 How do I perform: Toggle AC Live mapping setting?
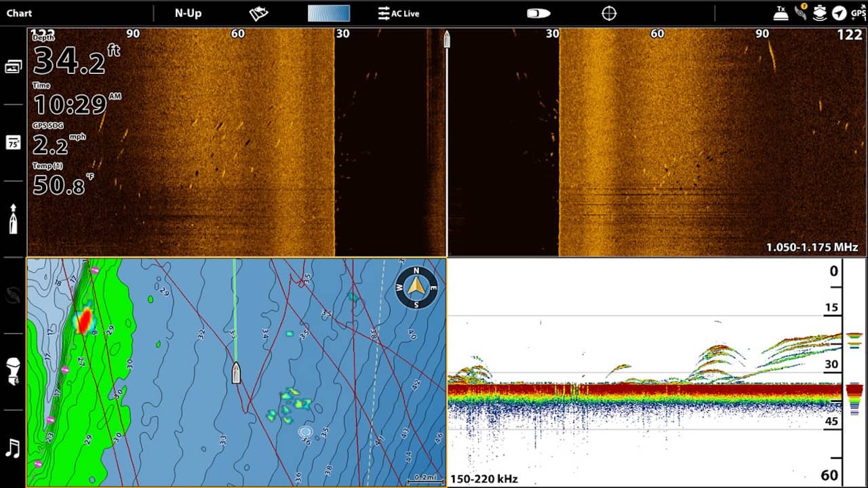[399, 14]
